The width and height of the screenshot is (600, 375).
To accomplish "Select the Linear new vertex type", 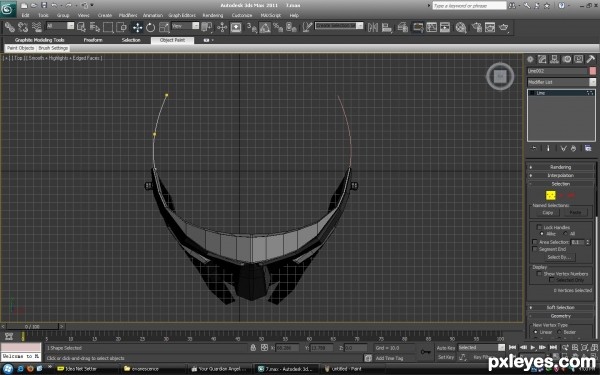I will click(x=535, y=332).
